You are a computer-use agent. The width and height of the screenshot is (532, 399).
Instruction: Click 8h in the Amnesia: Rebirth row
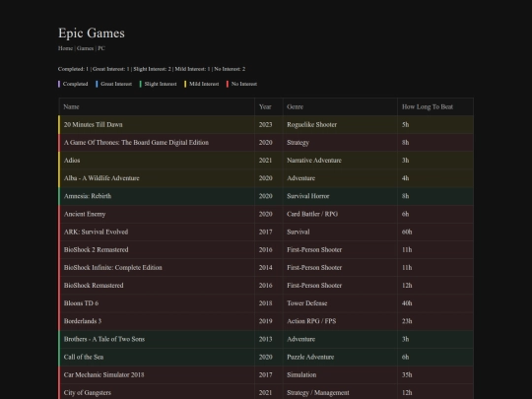(406, 196)
